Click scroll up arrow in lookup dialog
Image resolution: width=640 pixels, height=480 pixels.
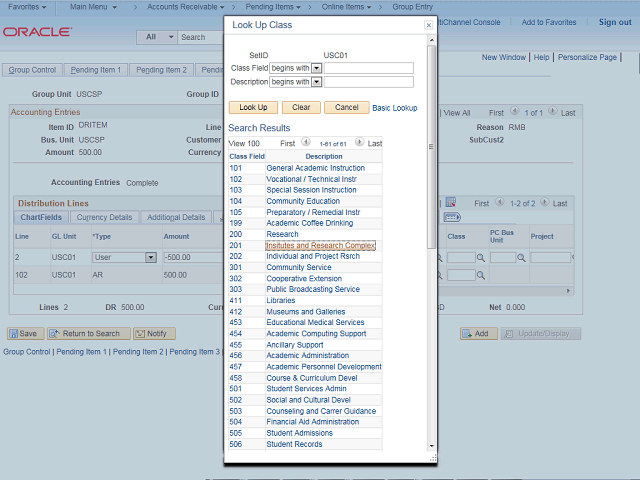431,40
